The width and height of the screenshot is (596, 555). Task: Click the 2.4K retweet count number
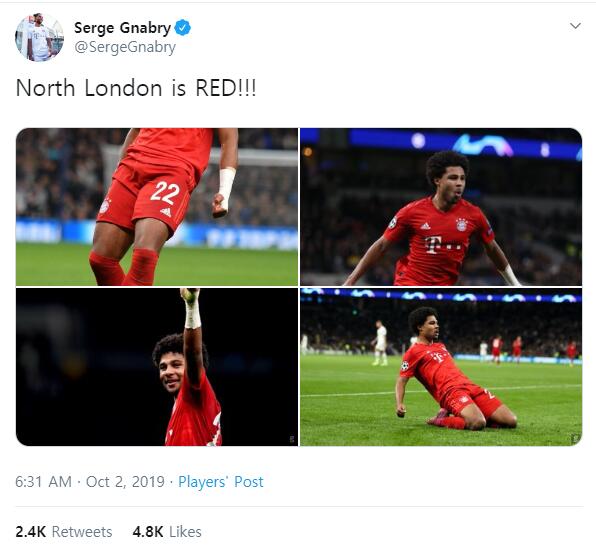pos(30,532)
